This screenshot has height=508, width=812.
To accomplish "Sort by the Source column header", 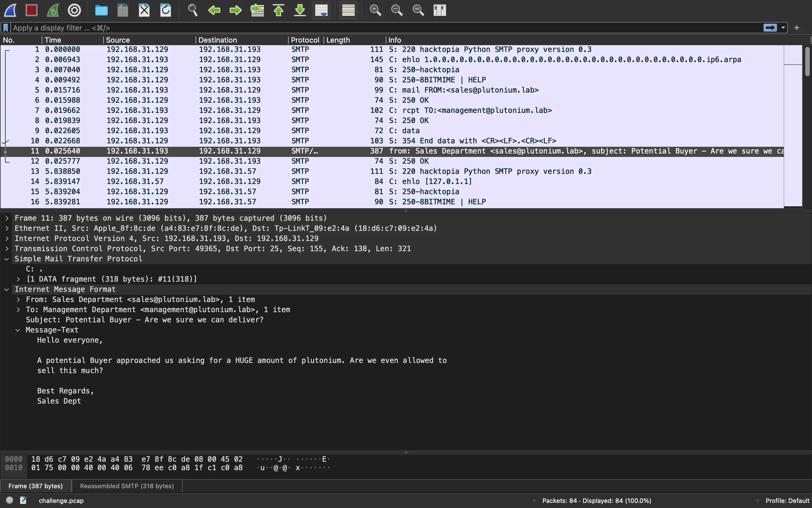I will click(x=149, y=40).
